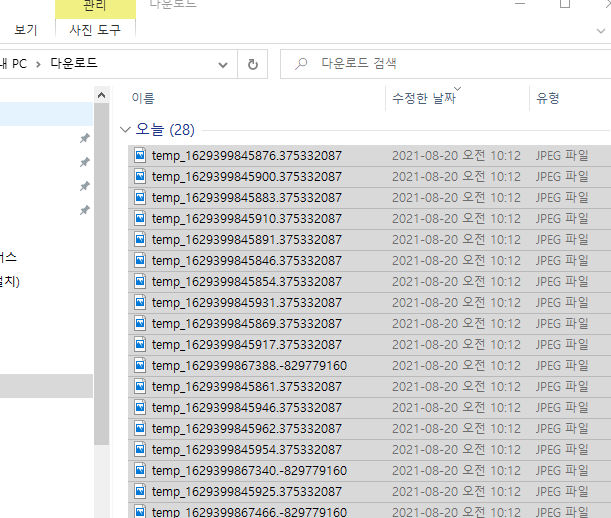Select file name temp_1629399845962.375332087
This screenshot has height=518, width=611.
[247, 429]
